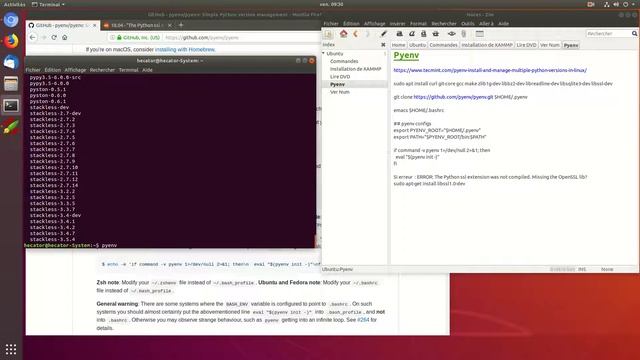The height and width of the screenshot is (360, 640).
Task: Open Zim's Outils menu
Action: [468, 24]
